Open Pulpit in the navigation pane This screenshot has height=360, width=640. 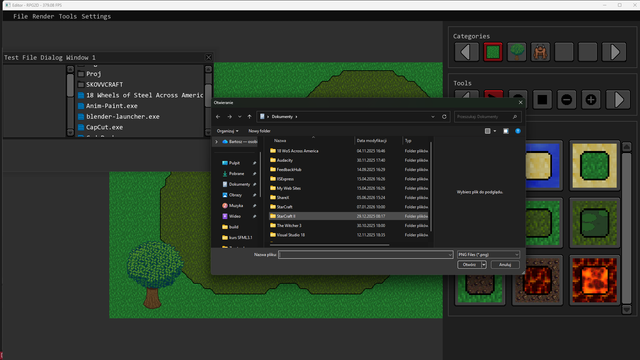point(235,163)
